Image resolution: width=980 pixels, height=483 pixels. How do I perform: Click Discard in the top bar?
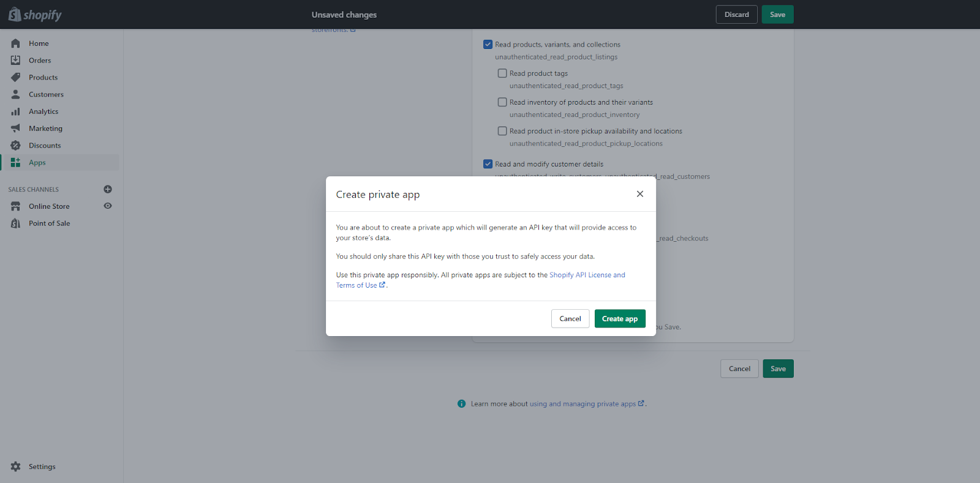click(x=737, y=15)
